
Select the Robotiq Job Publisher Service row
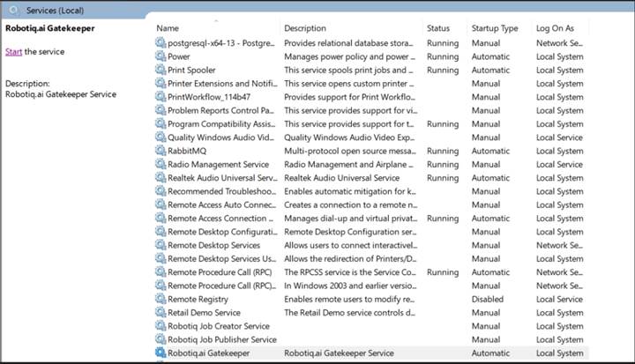pyautogui.click(x=371, y=339)
